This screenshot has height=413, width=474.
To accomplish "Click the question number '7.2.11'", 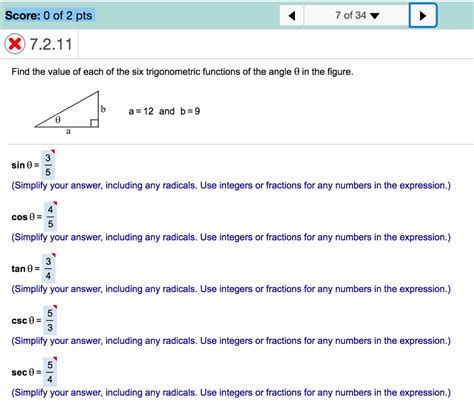I will point(51,44).
